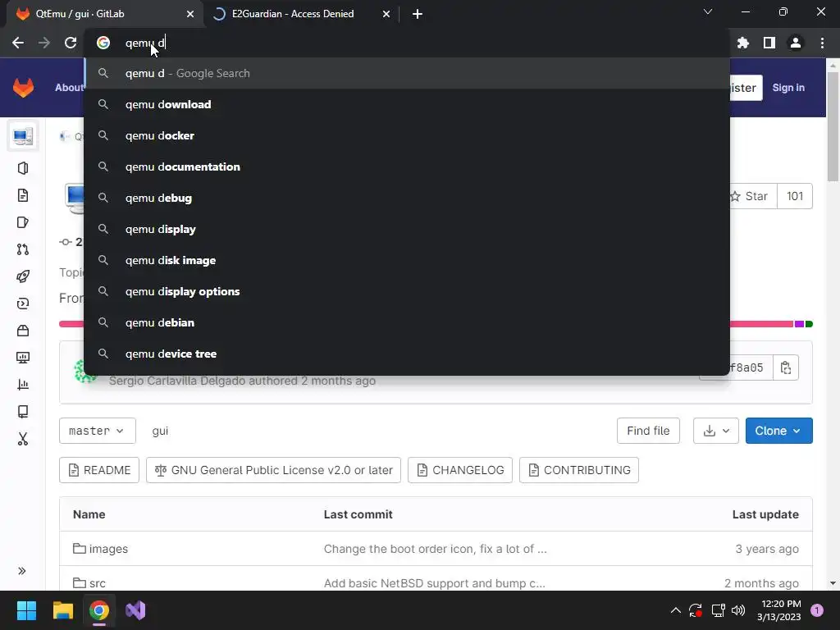Click the GitLab fox logo
Viewport: 840px width, 630px height.
23,87
